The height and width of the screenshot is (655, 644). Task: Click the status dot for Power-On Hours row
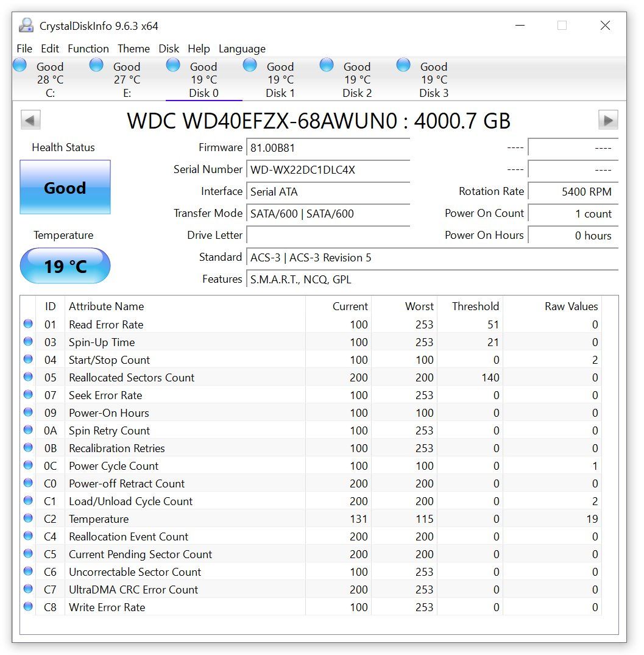click(28, 412)
